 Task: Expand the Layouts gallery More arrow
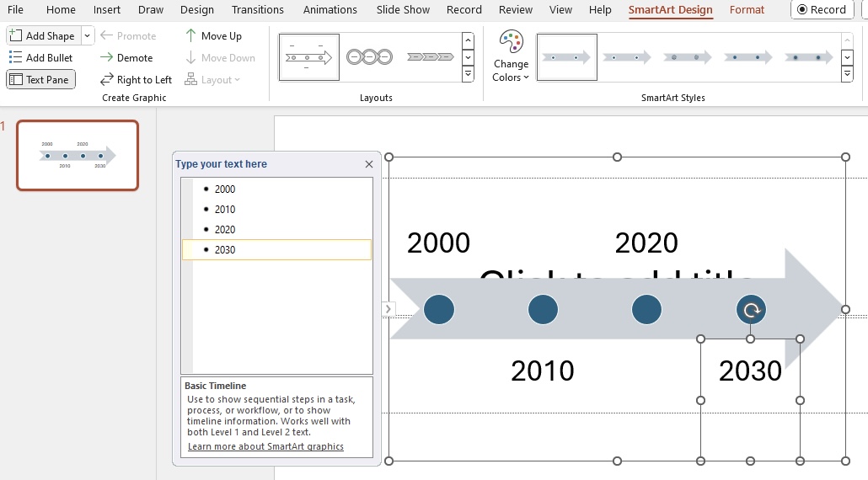pos(468,73)
